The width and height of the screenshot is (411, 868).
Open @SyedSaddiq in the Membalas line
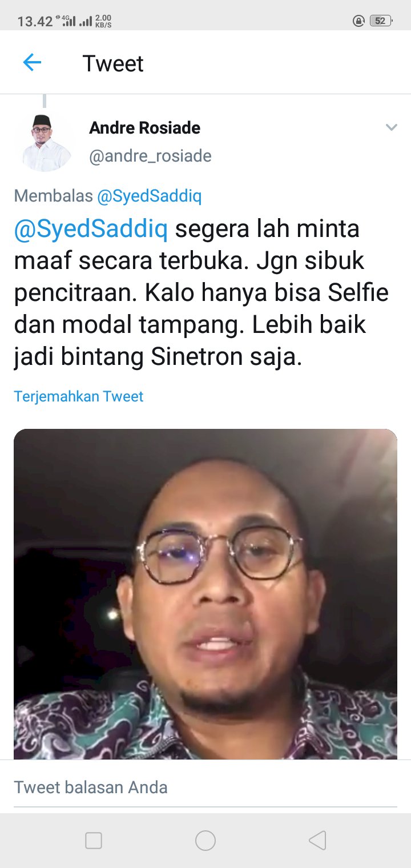[x=149, y=196]
